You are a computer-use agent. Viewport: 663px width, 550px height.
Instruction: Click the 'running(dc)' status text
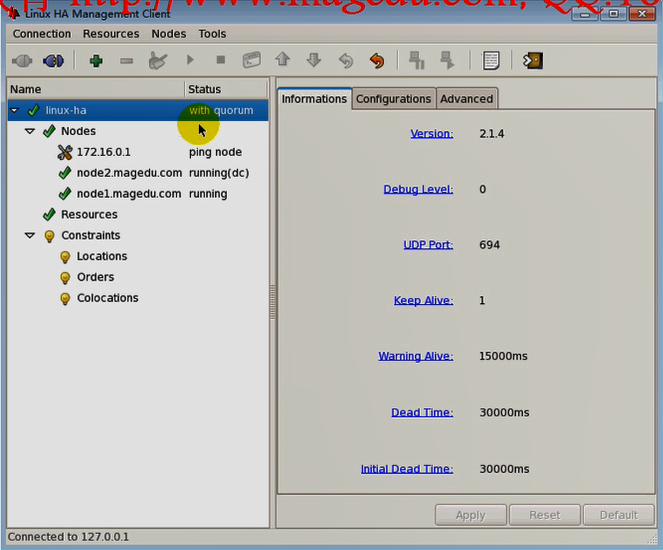pyautogui.click(x=219, y=173)
